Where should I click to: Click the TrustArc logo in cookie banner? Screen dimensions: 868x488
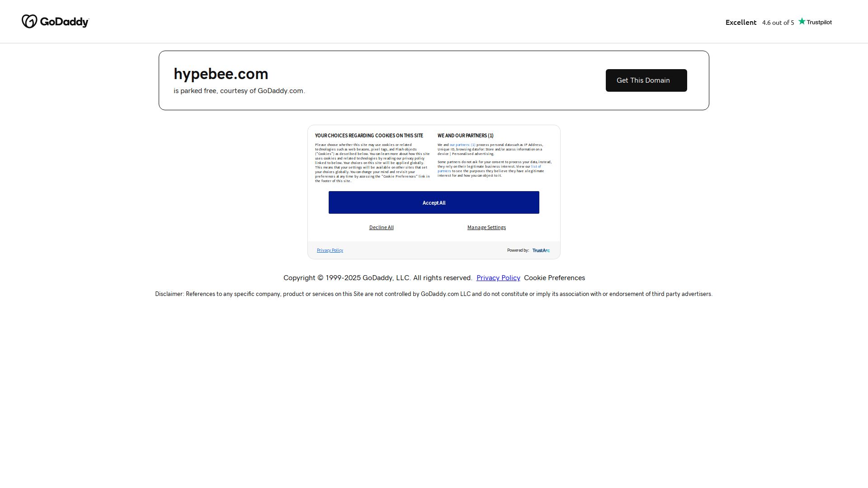[541, 250]
